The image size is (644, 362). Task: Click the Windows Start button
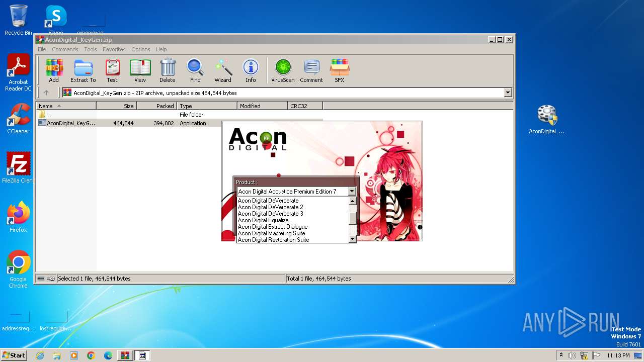pos(14,355)
